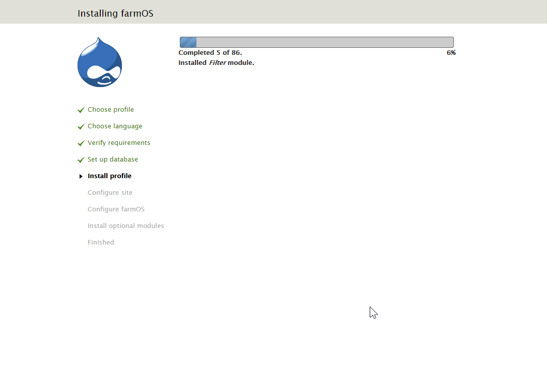Screen dimensions: 547x392
Task: Click the checkmark beside Choose language
Action: 81,126
